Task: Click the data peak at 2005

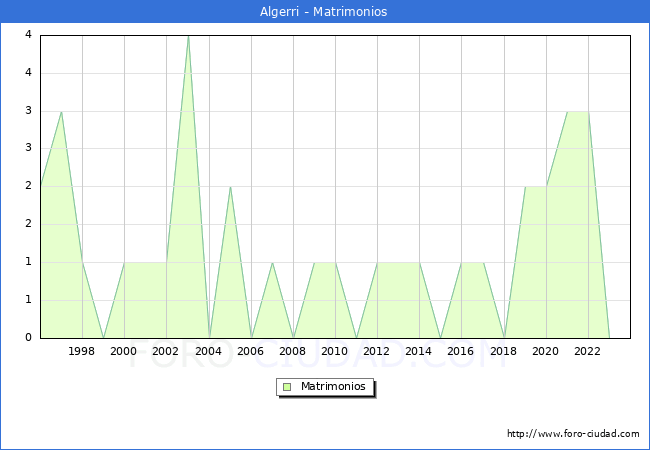Action: click(230, 187)
